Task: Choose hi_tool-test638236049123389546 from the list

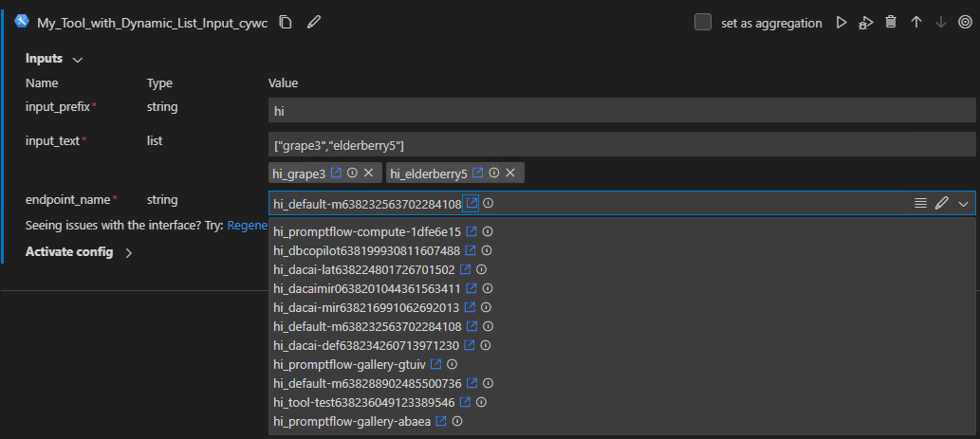Action: pos(364,402)
